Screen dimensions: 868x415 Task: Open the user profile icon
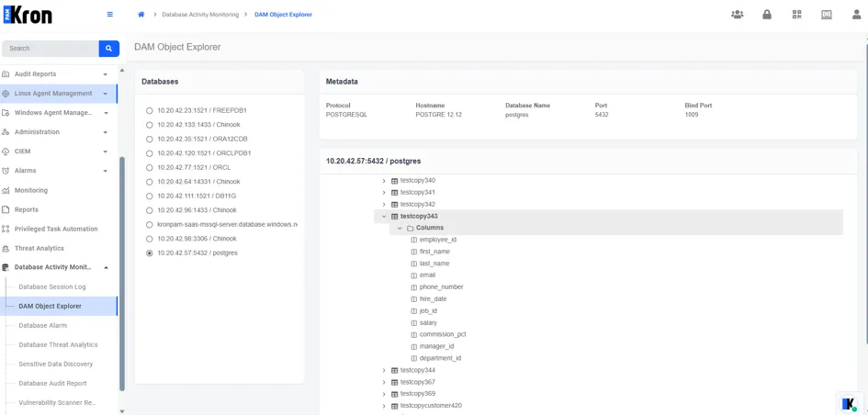(856, 15)
